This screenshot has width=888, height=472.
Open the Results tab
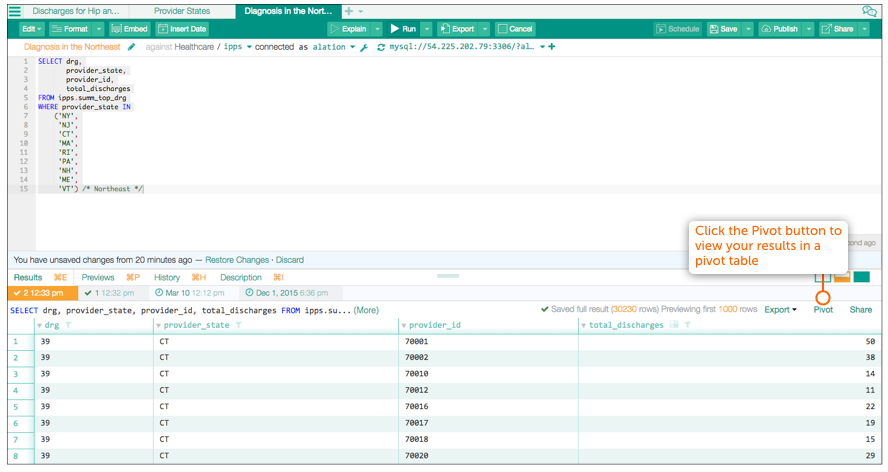(28, 278)
